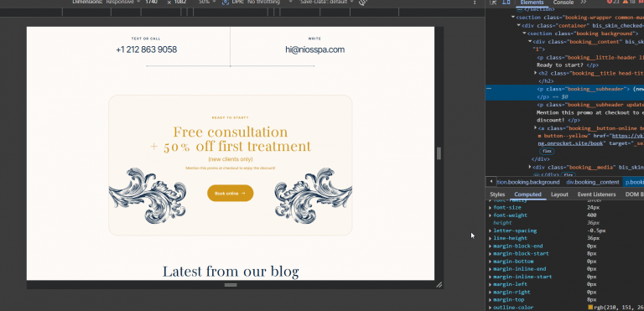Screen dimensions: 644x311
Task: Expand the font-weight computed property
Action: click(x=490, y=215)
